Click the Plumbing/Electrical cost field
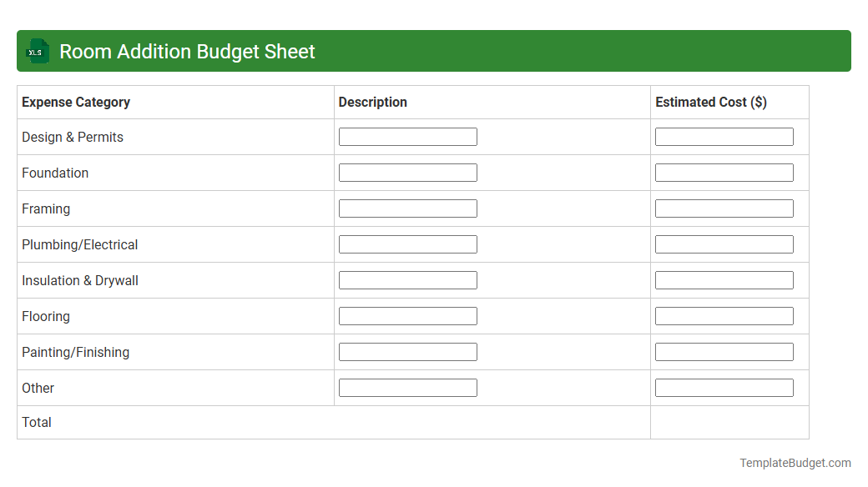This screenshot has height=487, width=868. pos(724,243)
